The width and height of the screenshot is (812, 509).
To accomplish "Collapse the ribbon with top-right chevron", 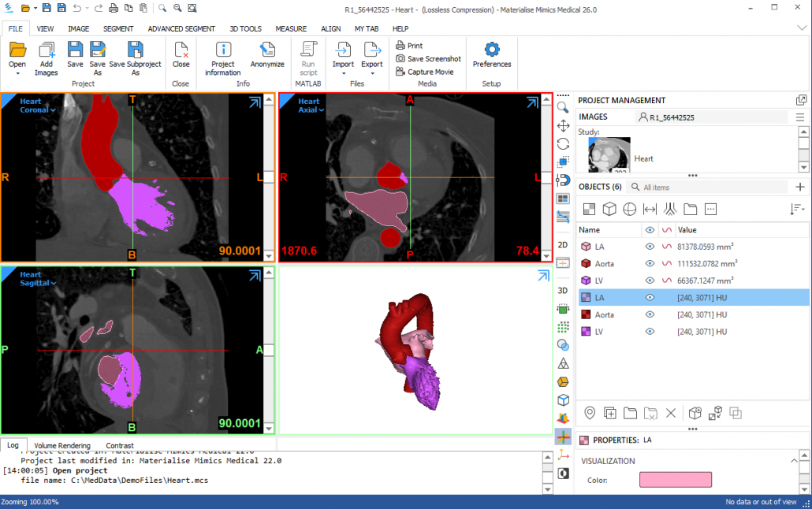I will [x=802, y=28].
